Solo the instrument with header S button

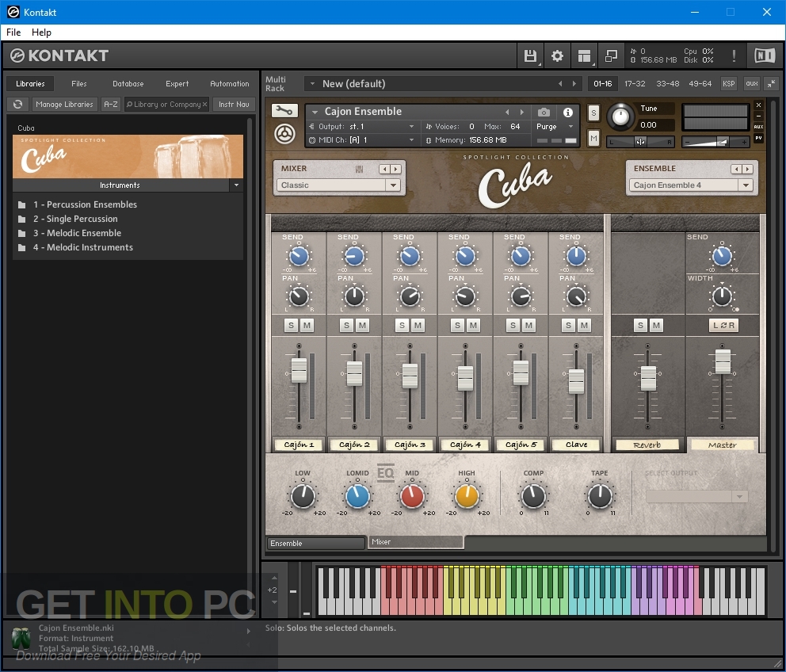593,113
